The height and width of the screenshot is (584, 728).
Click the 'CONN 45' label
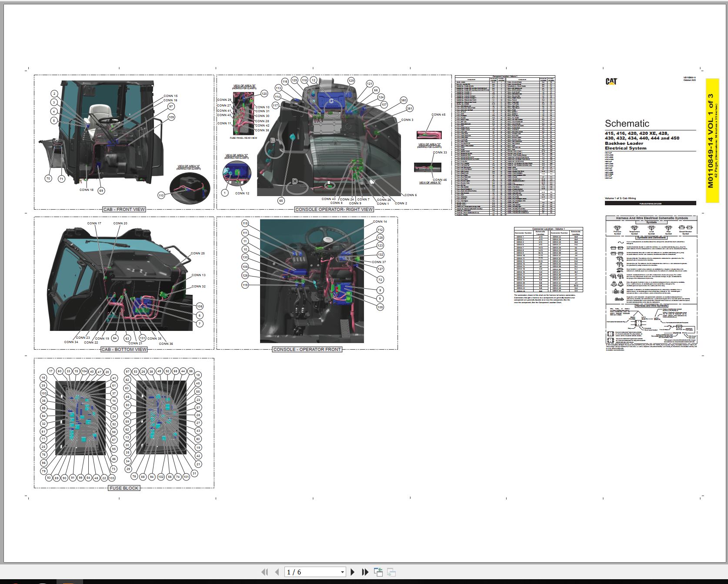point(438,115)
